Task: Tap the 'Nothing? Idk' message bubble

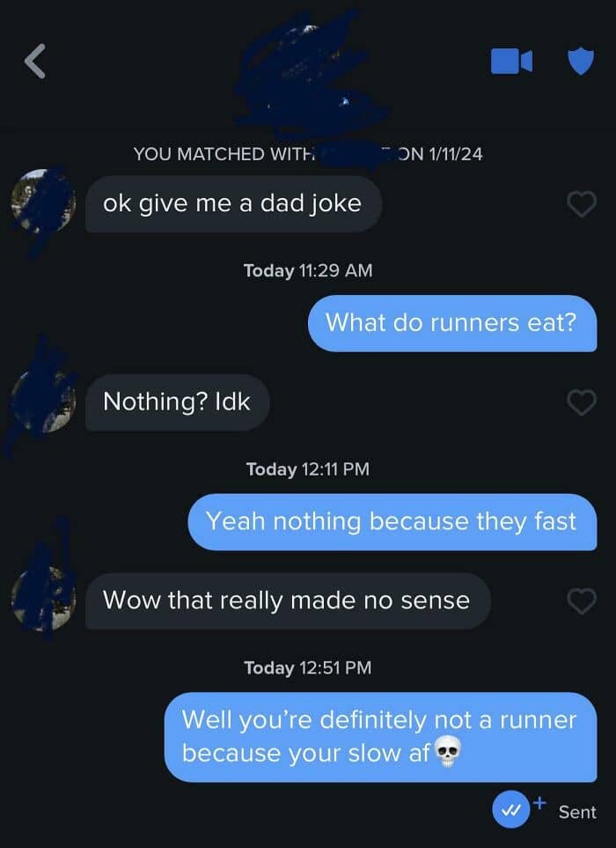Action: pos(177,402)
